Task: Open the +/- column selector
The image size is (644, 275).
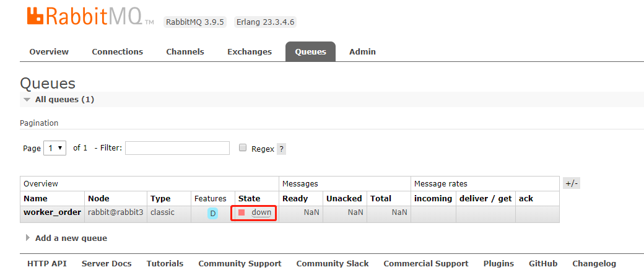Action: tap(572, 183)
